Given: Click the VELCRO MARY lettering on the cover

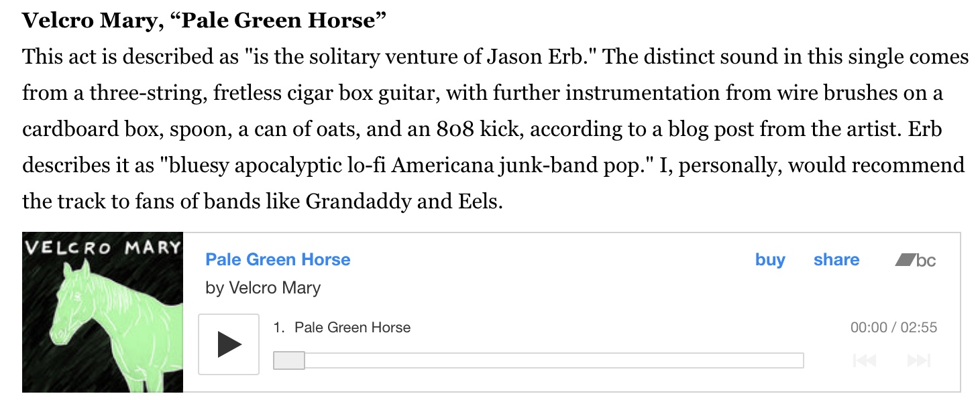Looking at the screenshot, I should 103,247.
